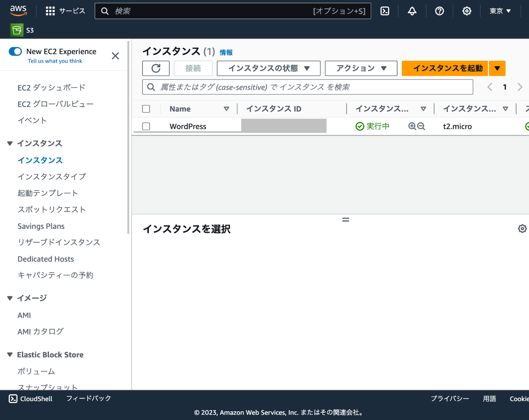529x420 pixels.
Task: Go to next page of instances
Action: pos(520,87)
